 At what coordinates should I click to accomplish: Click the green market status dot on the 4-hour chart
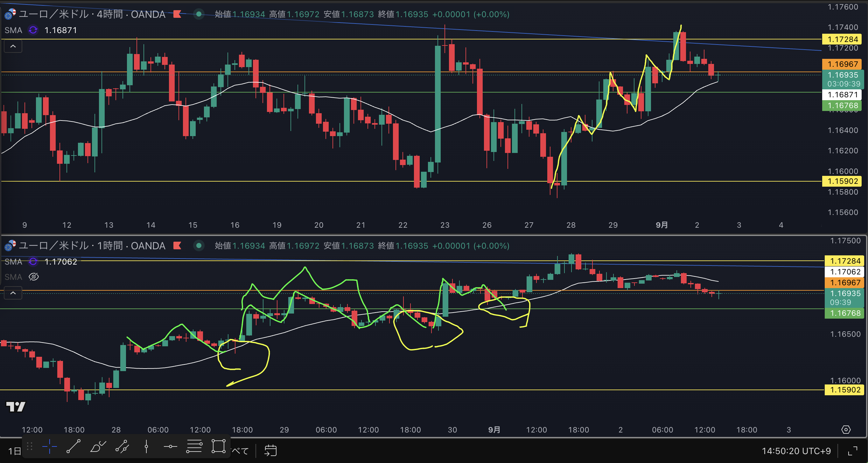199,14
